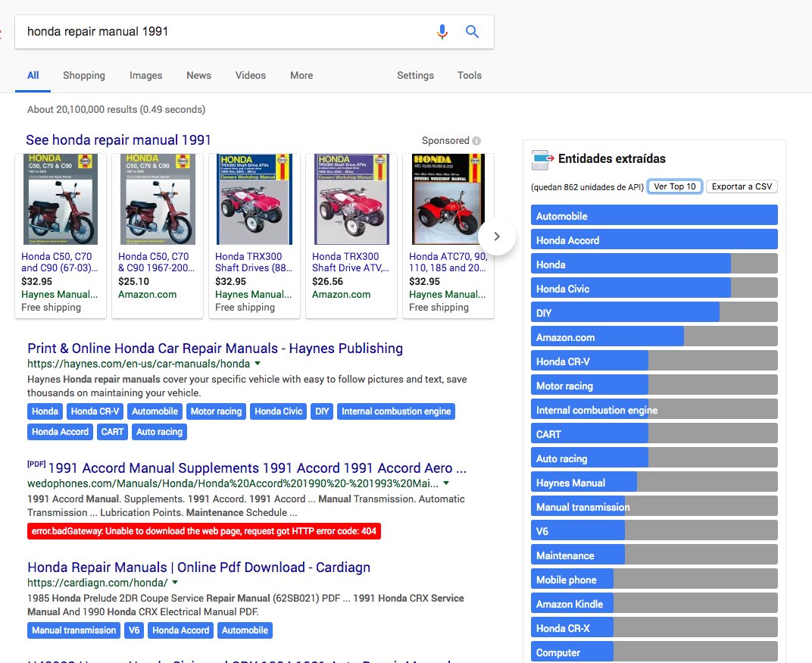Click the carousel next arrow

pyautogui.click(x=497, y=236)
